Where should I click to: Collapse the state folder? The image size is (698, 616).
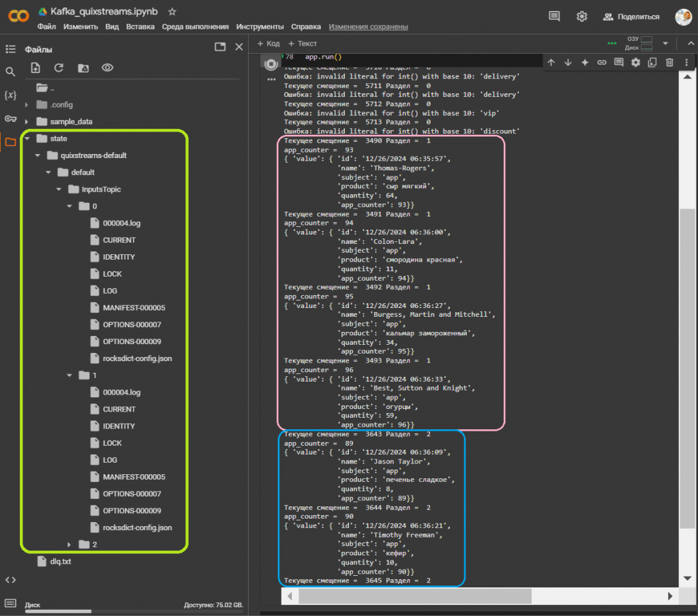point(28,138)
